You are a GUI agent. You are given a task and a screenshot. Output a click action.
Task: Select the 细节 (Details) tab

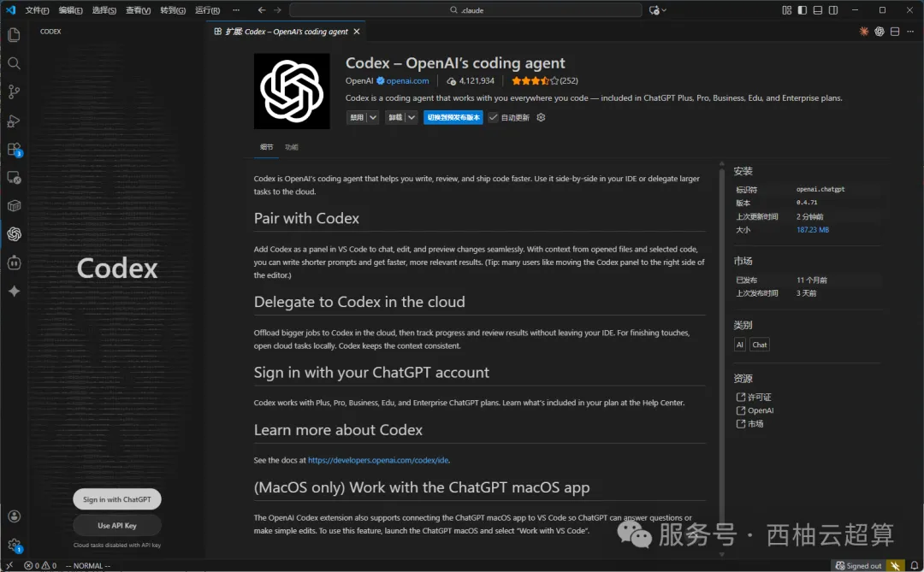(266, 147)
